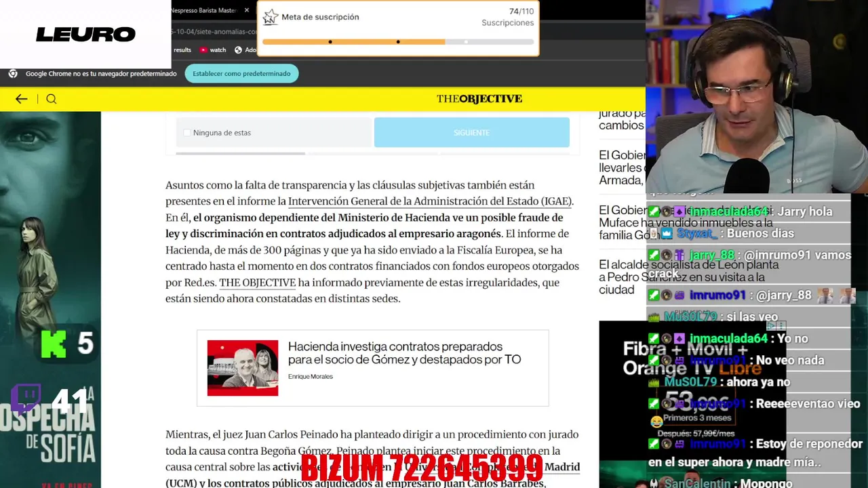Click the 'La sospecha de Sofía' side banner
Screen dimensions: 868x488
click(x=50, y=300)
